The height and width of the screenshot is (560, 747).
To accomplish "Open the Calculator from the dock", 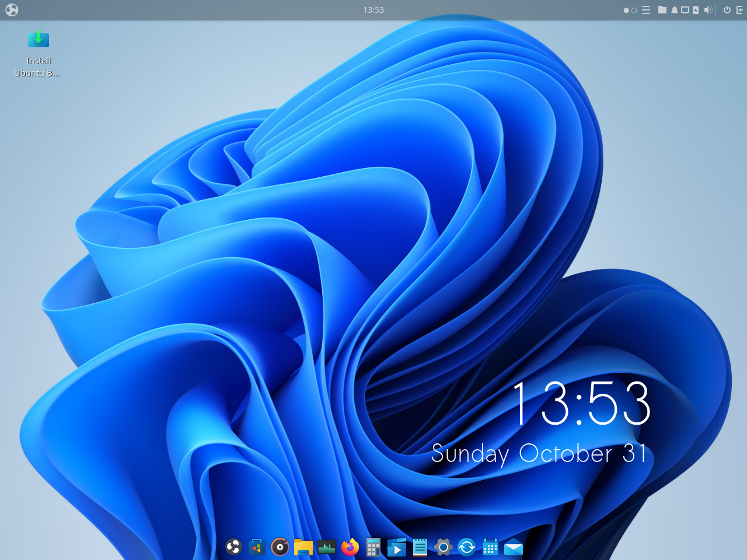I will pos(373,547).
